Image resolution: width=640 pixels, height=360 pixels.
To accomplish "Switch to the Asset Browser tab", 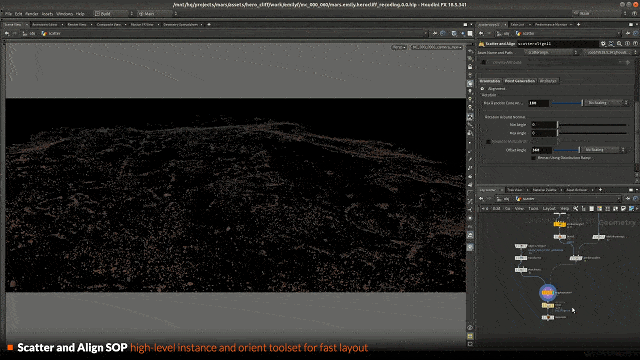I will coord(576,190).
